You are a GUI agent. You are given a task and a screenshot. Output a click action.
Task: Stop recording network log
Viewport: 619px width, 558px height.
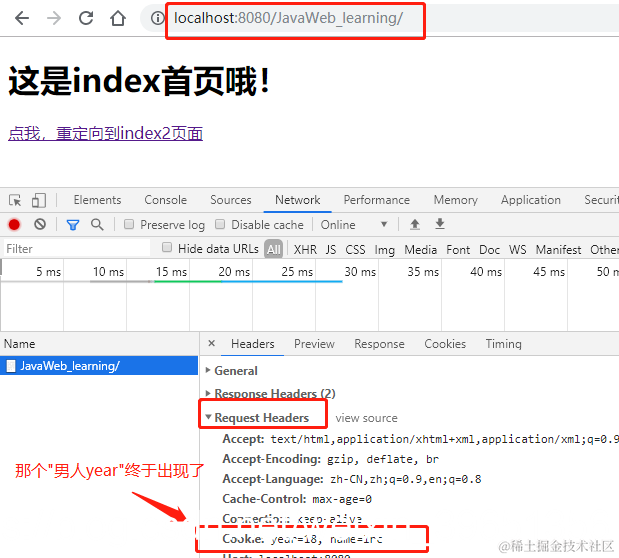pos(14,225)
